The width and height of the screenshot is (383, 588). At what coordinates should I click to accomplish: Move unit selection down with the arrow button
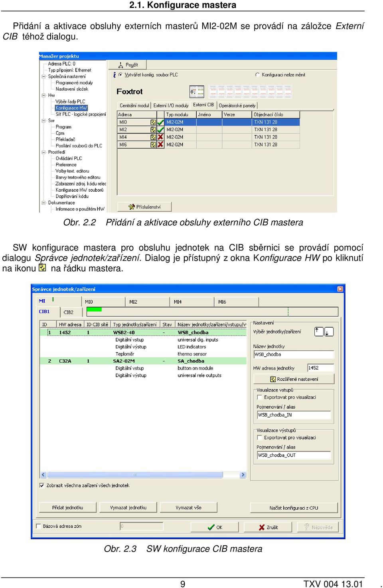click(x=329, y=332)
